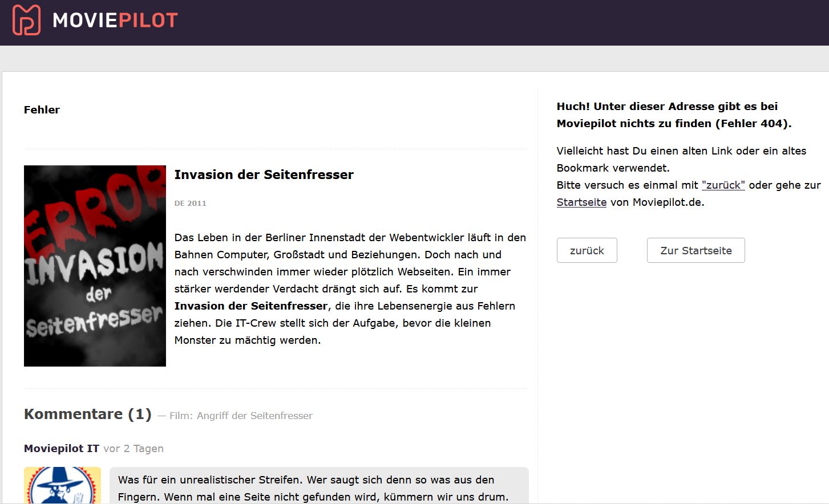Click the "zurück" button

pos(587,250)
